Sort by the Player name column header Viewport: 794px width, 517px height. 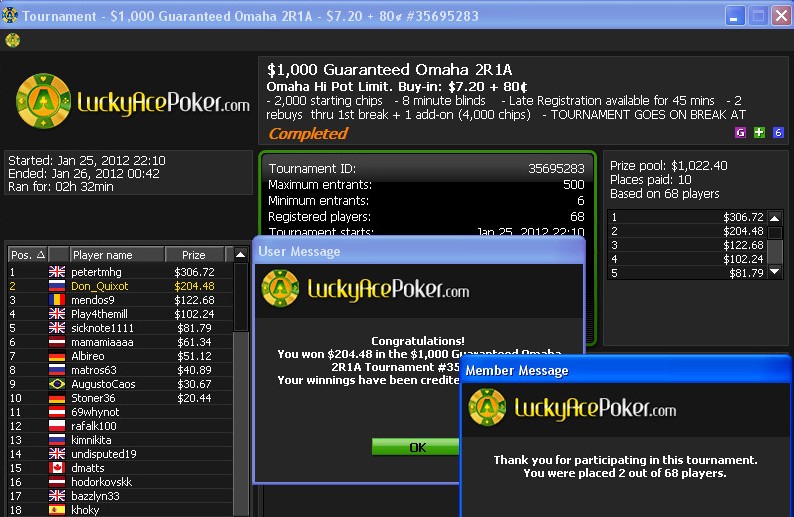(x=116, y=255)
